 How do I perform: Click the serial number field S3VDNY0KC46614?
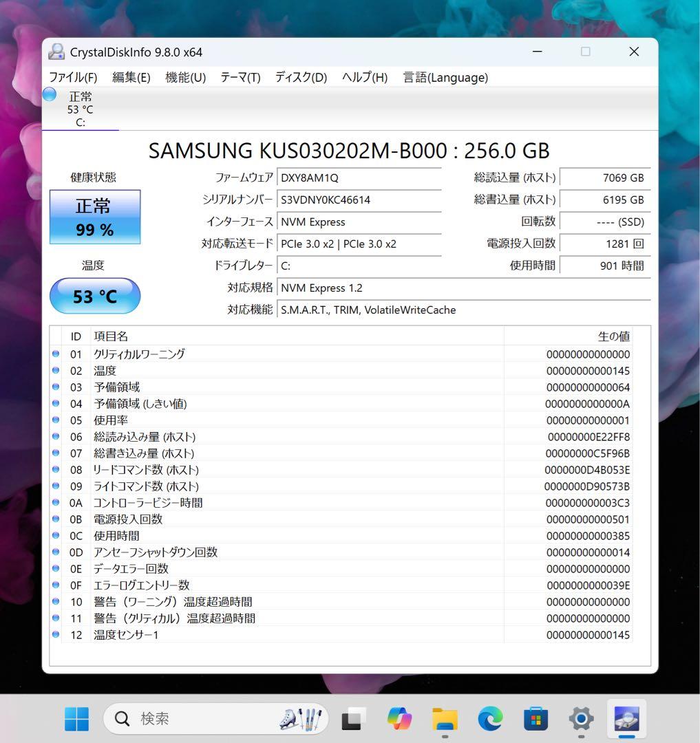(359, 200)
